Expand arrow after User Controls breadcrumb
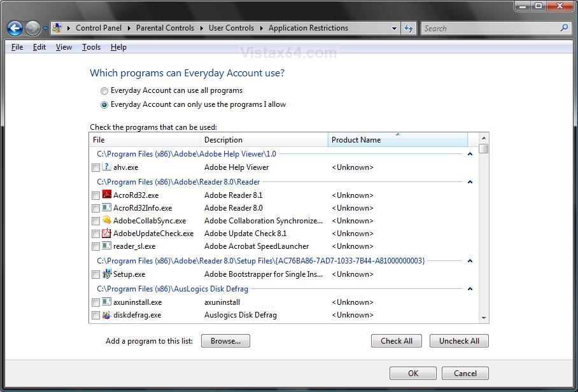This screenshot has height=392, width=578. 262,28
